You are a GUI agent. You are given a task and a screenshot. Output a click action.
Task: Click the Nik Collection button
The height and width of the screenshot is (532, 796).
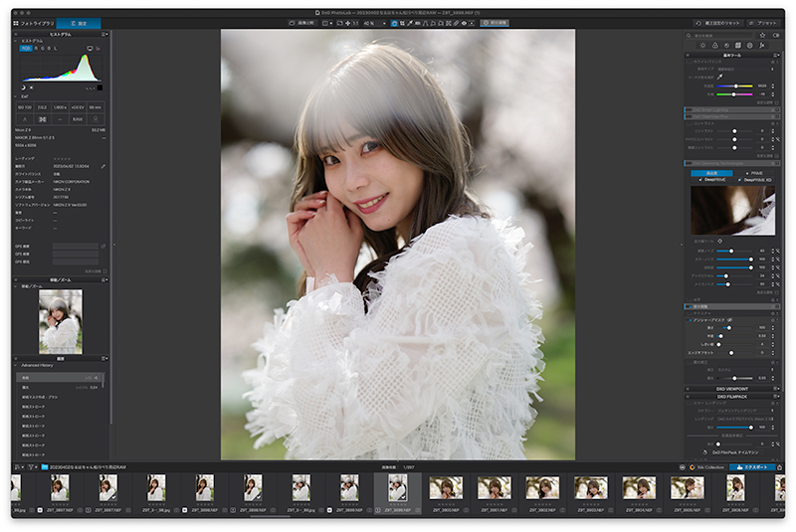click(706, 467)
